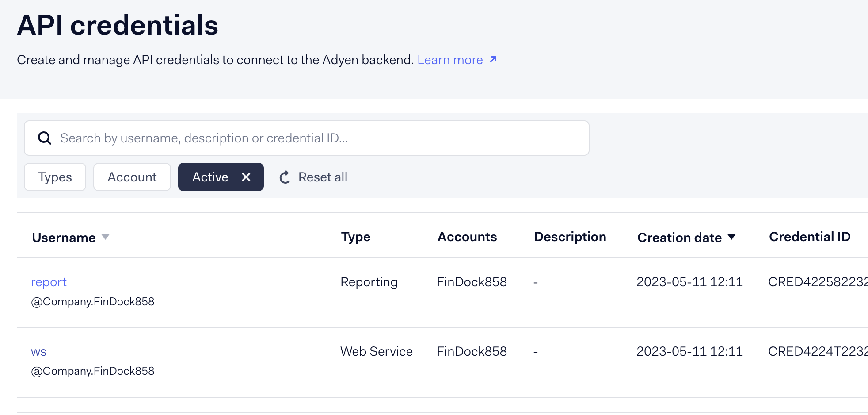Open the report credential
The image size is (868, 415).
pos(49,282)
